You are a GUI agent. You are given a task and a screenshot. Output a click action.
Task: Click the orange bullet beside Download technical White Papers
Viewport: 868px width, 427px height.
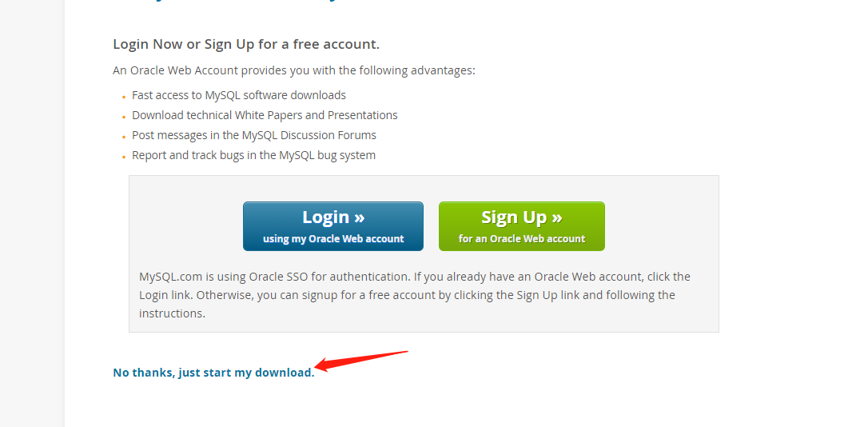[x=124, y=118]
